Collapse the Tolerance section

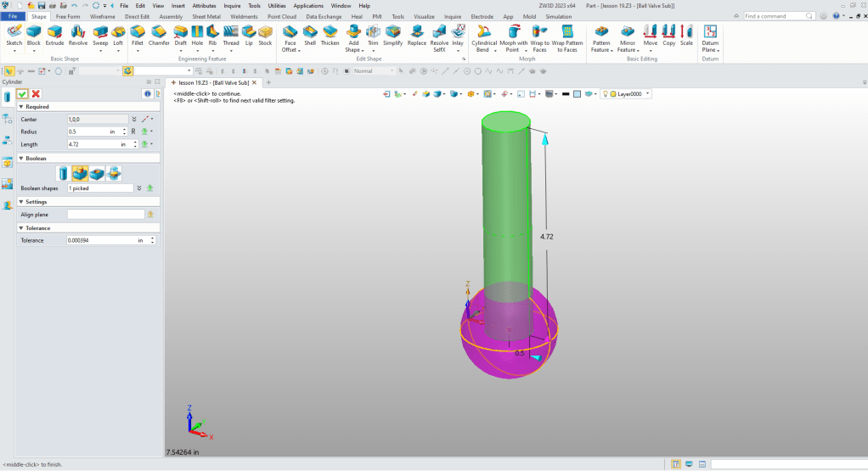point(20,228)
